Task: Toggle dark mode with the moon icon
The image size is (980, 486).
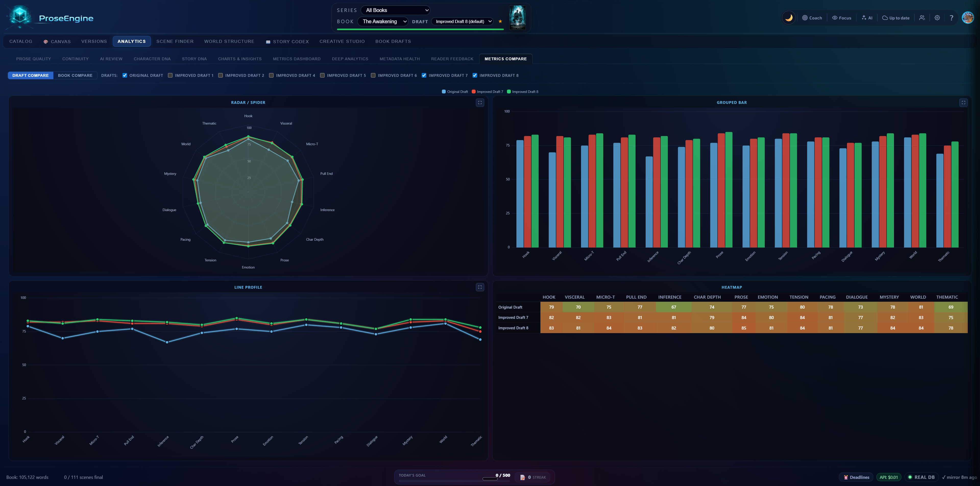Action: point(788,18)
